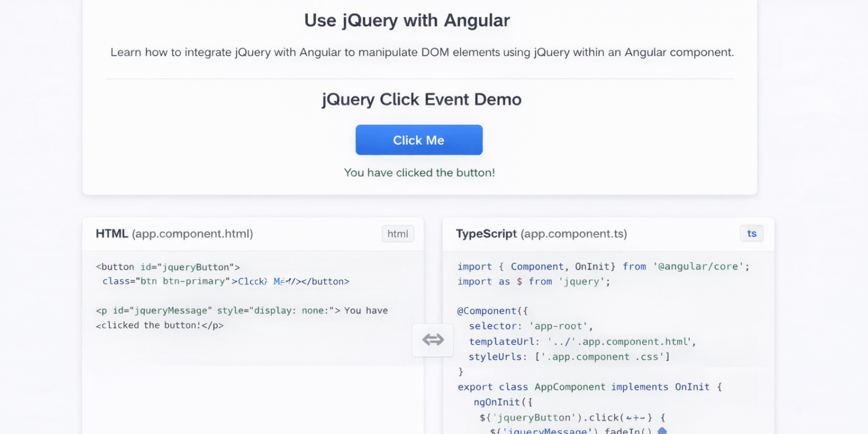Click the Click Me button
Screen dimensions: 868x434
tap(419, 140)
